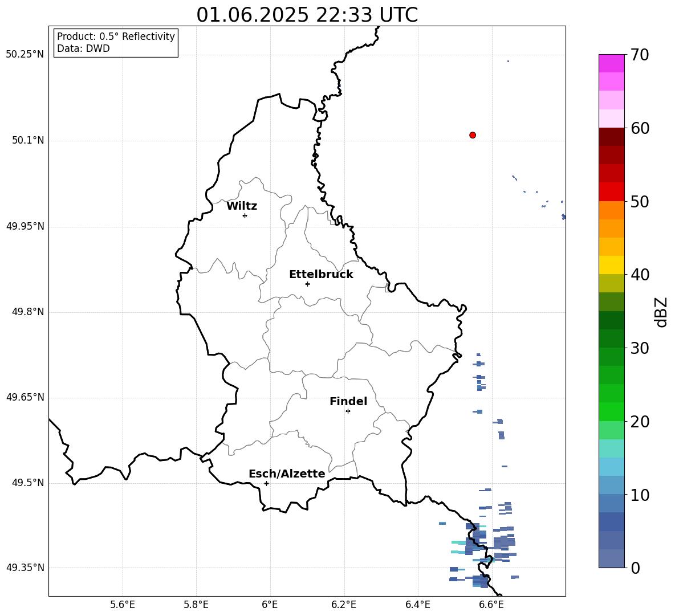The height and width of the screenshot is (616, 675).
Task: Click the 50.25°N latitude label
Action: 25,55
